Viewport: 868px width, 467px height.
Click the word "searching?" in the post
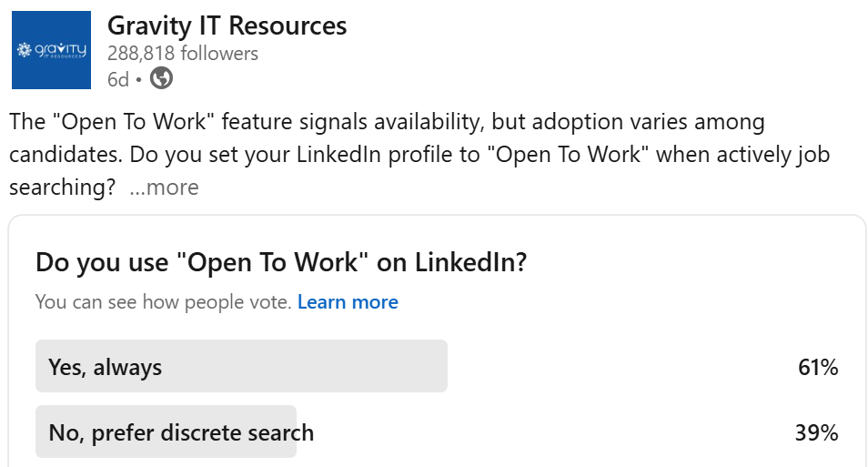[62, 188]
